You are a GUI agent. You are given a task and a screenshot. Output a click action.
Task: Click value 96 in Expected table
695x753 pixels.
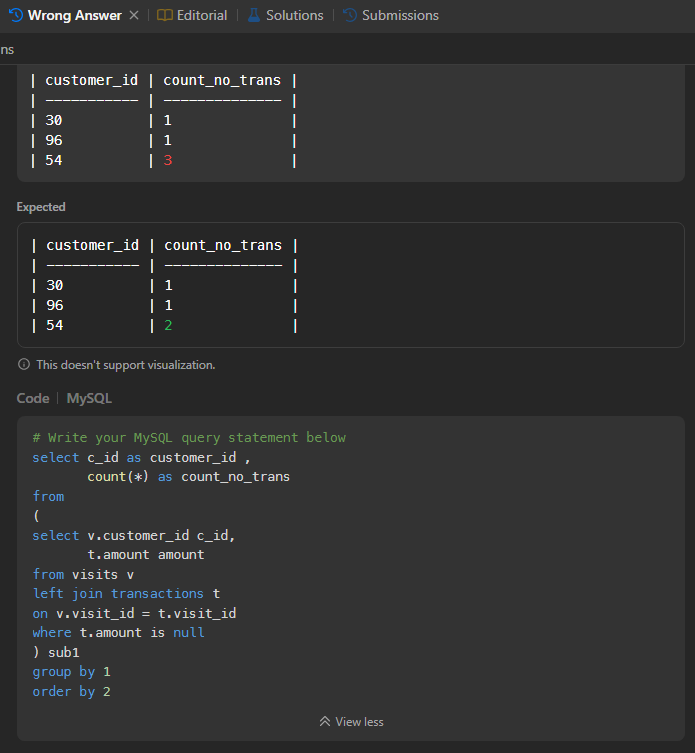click(55, 305)
